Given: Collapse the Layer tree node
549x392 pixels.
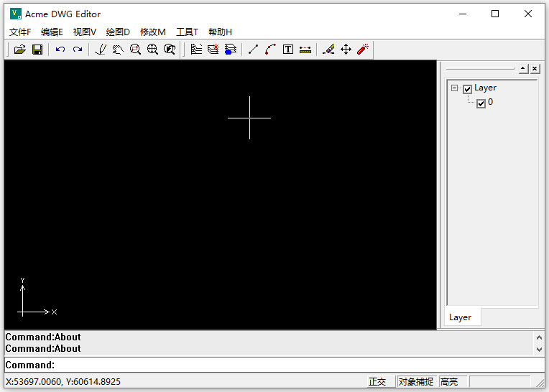Looking at the screenshot, I should tap(454, 88).
